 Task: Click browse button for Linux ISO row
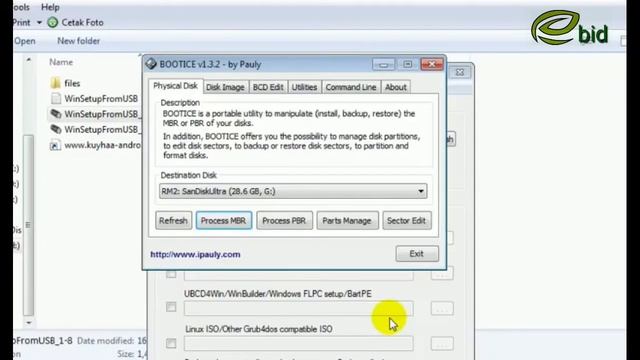(442, 344)
